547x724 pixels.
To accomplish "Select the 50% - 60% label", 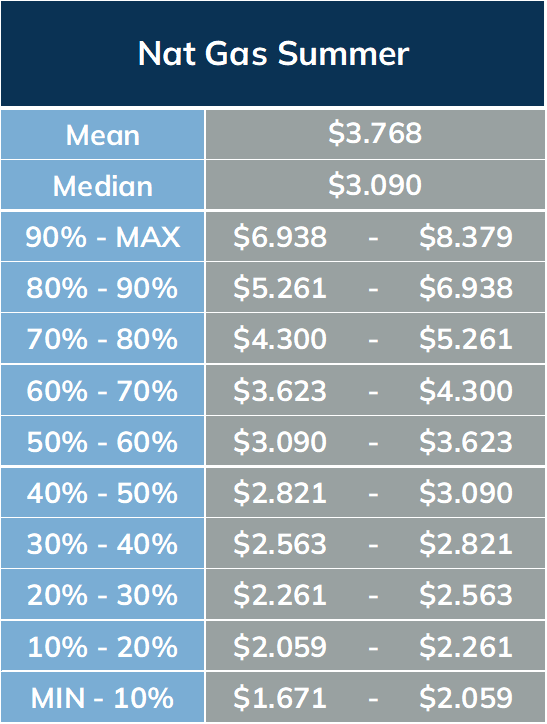I will tap(102, 442).
